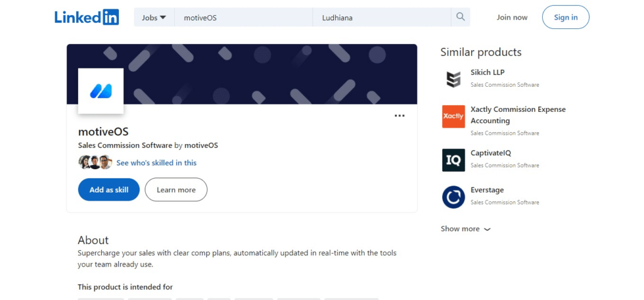
Task: Select the motiveOS product logo
Action: [101, 91]
